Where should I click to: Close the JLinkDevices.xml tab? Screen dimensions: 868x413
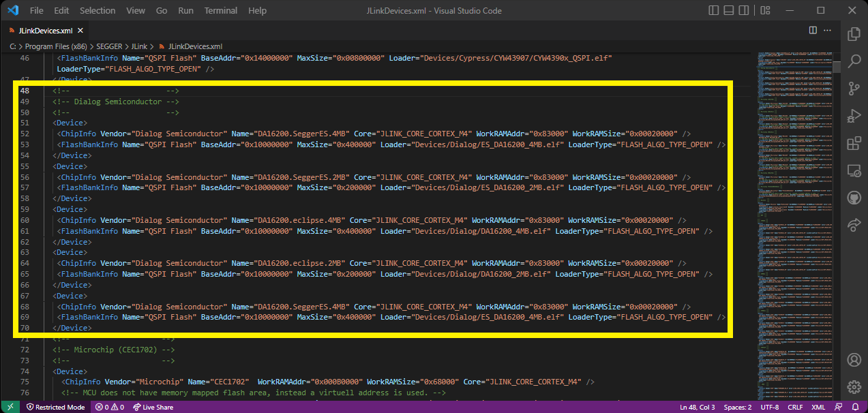(x=80, y=31)
